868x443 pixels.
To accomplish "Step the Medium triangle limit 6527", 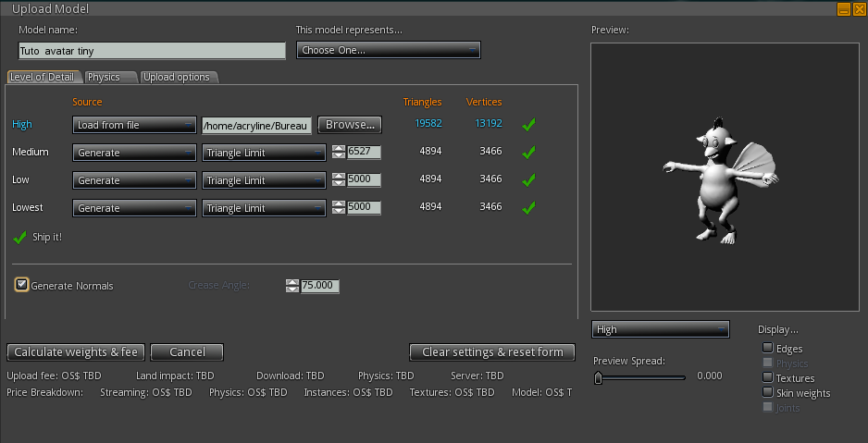I will coord(339,152).
